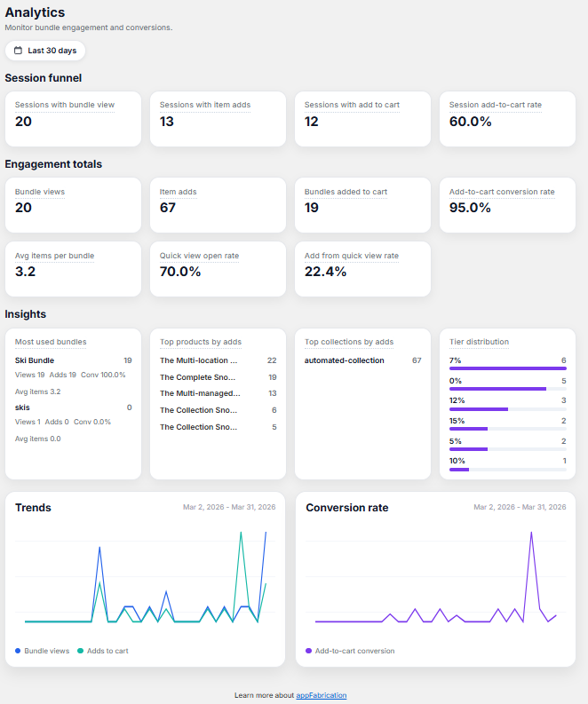Click the purple Add-to-cart conversion legend dot
The width and height of the screenshot is (588, 704).
[308, 651]
